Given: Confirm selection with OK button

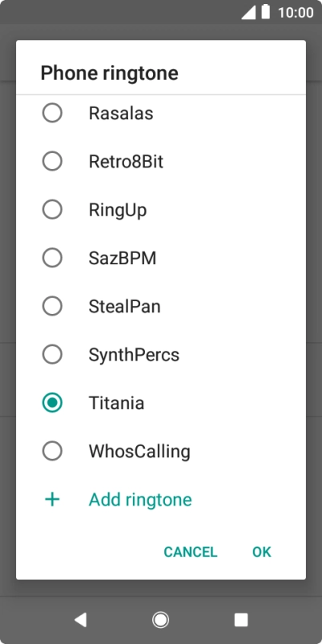Looking at the screenshot, I should tap(262, 552).
